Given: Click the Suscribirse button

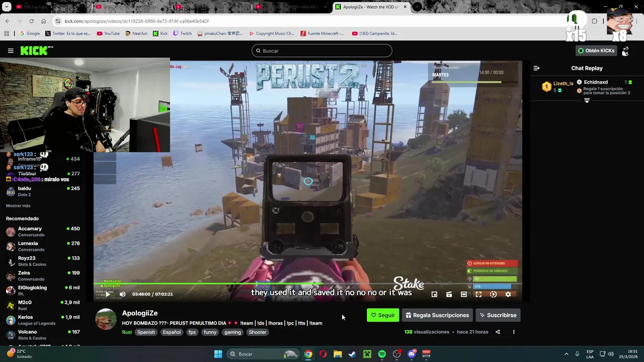Looking at the screenshot, I should [x=498, y=315].
